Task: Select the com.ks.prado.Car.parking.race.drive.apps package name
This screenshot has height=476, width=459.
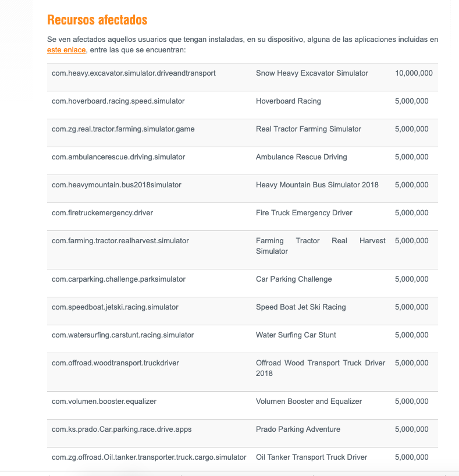Action: pos(122,429)
